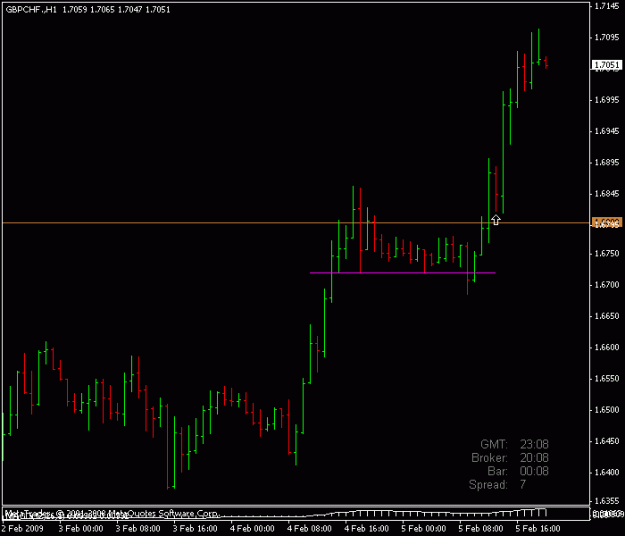Click the 2 Feb 2009 date label
Screen dimensions: 625x536
click(22, 529)
